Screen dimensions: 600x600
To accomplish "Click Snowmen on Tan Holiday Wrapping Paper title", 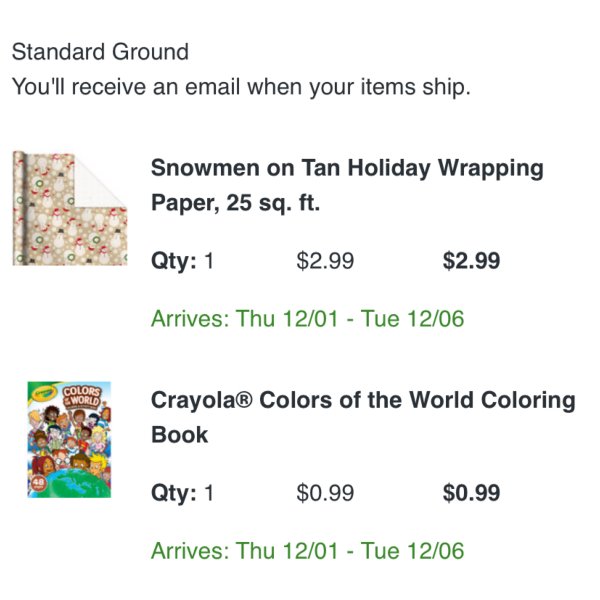I will point(347,185).
